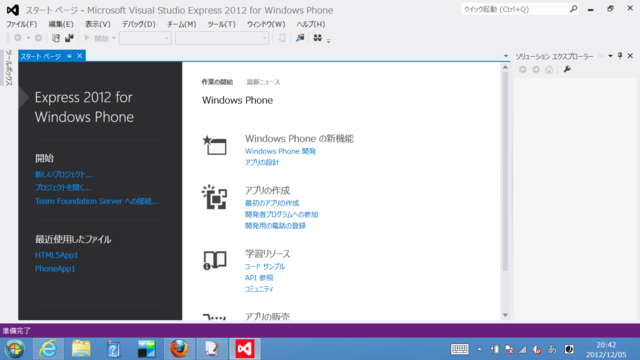Screen dimensions: 640x360
Task: Click Solution Explorer Back icon
Action: click(x=522, y=69)
